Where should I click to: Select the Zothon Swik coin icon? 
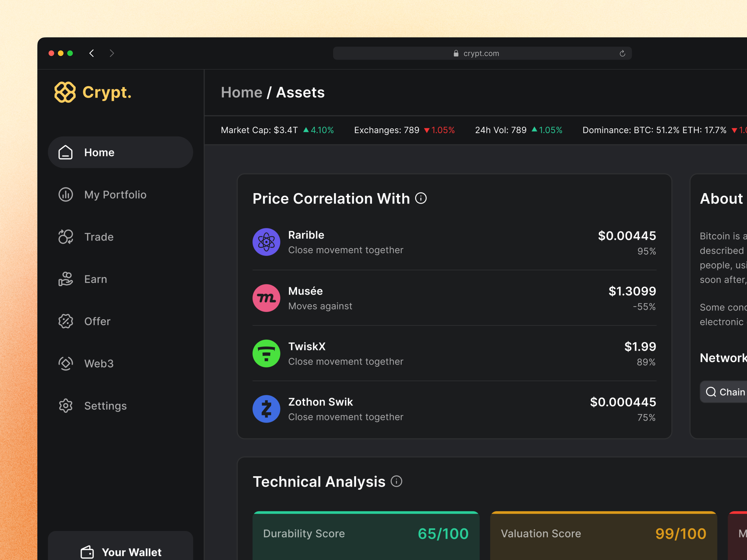pyautogui.click(x=266, y=409)
